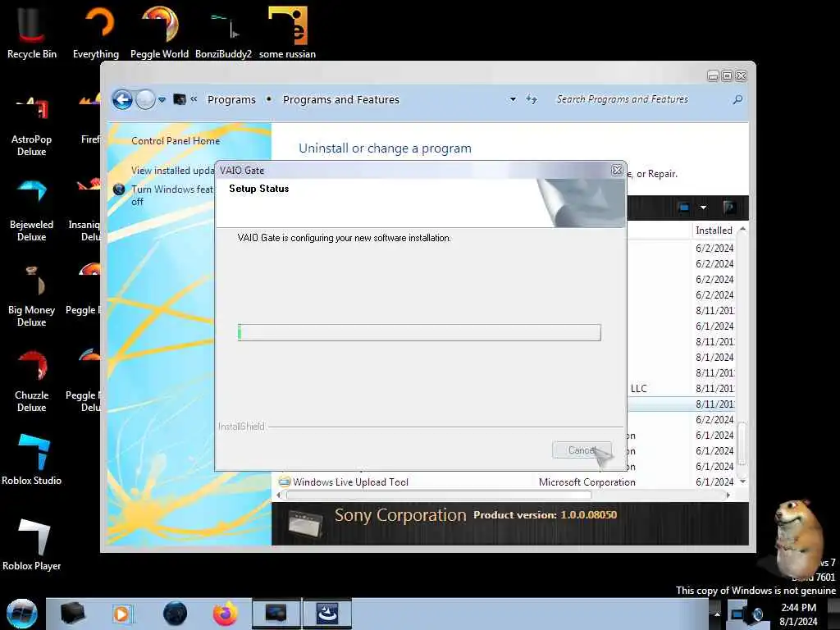Launch Chuzzle Deluxe from the desktop
Image resolution: width=840 pixels, height=630 pixels.
(32, 381)
